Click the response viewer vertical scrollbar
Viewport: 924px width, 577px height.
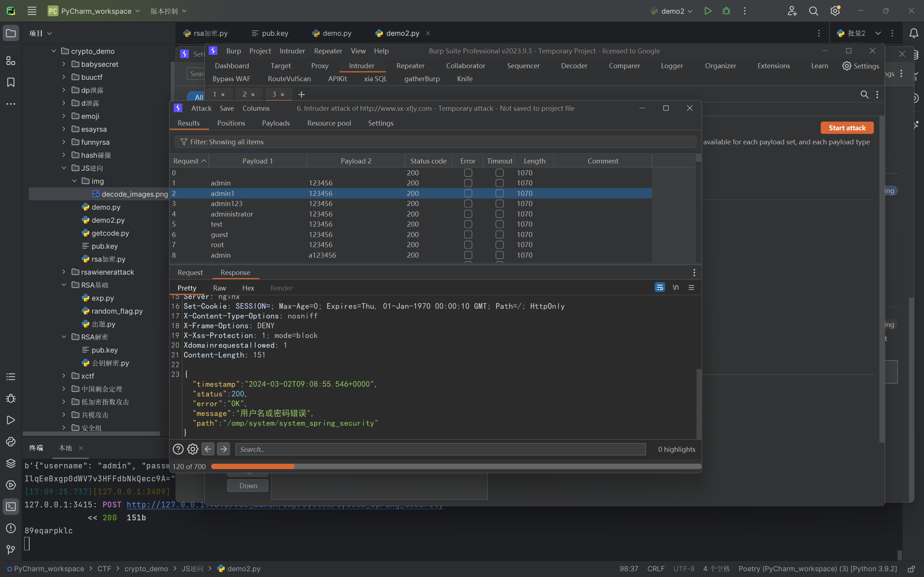(x=699, y=404)
